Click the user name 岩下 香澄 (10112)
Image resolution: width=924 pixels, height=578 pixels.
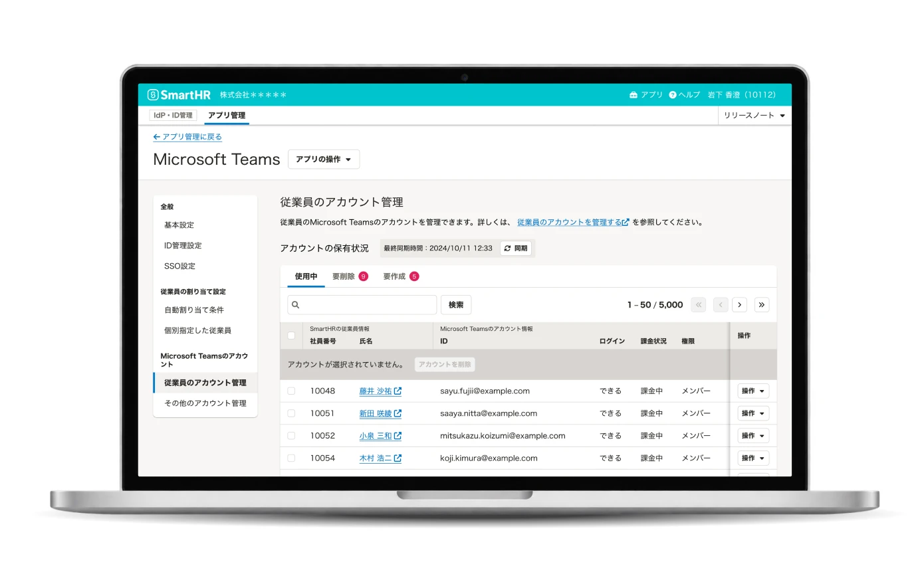pos(742,95)
